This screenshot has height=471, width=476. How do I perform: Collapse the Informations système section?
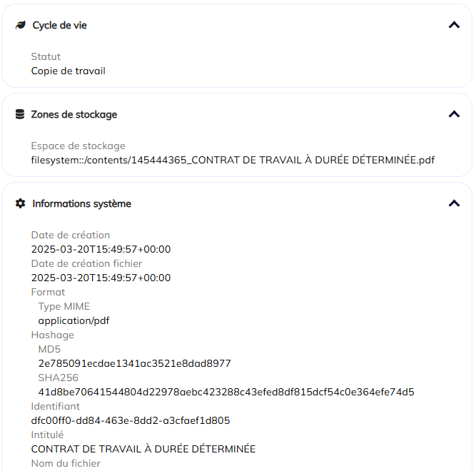click(x=454, y=203)
